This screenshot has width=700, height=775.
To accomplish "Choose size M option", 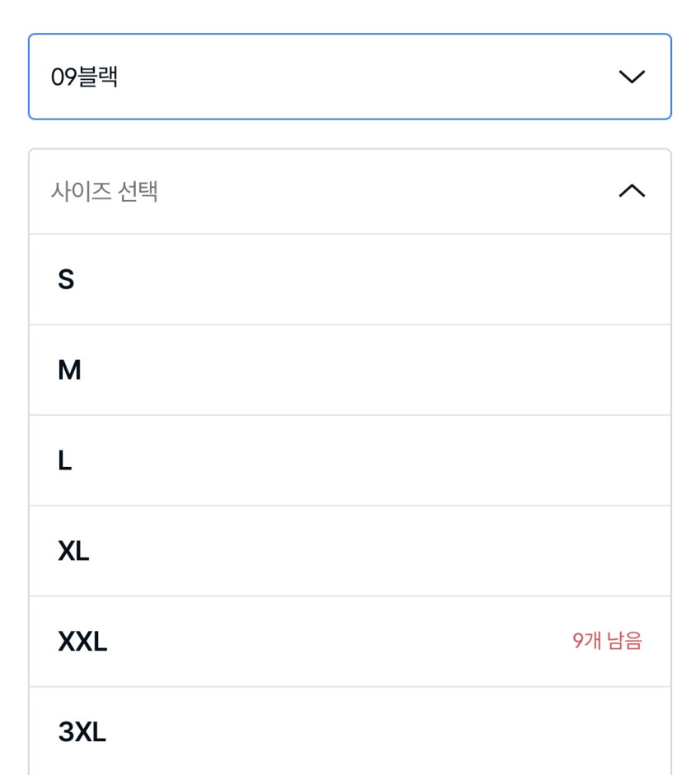I will pos(349,371).
